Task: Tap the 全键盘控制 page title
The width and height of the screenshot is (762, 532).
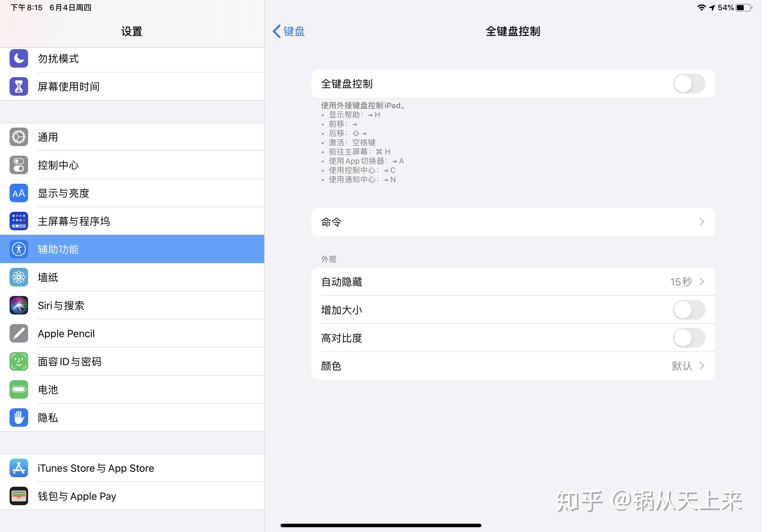Action: [x=513, y=32]
